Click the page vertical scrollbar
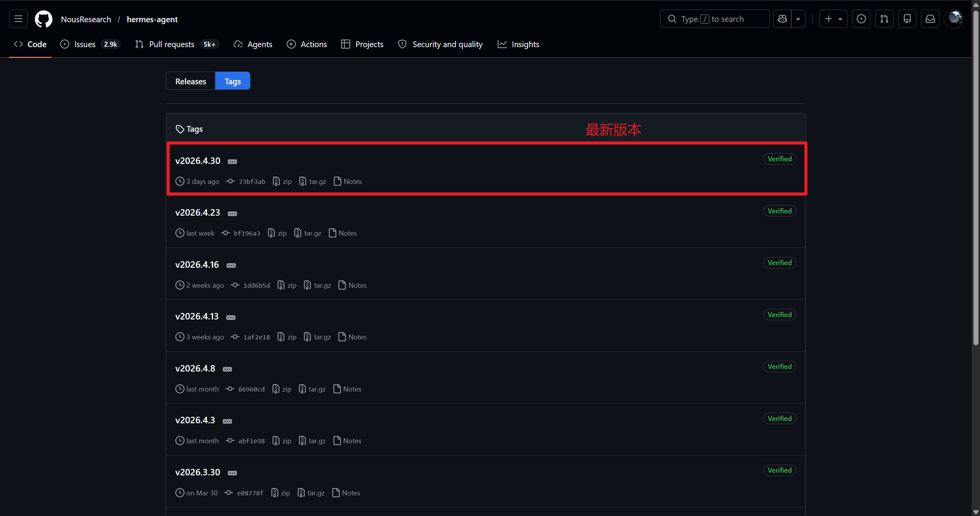 (x=976, y=178)
